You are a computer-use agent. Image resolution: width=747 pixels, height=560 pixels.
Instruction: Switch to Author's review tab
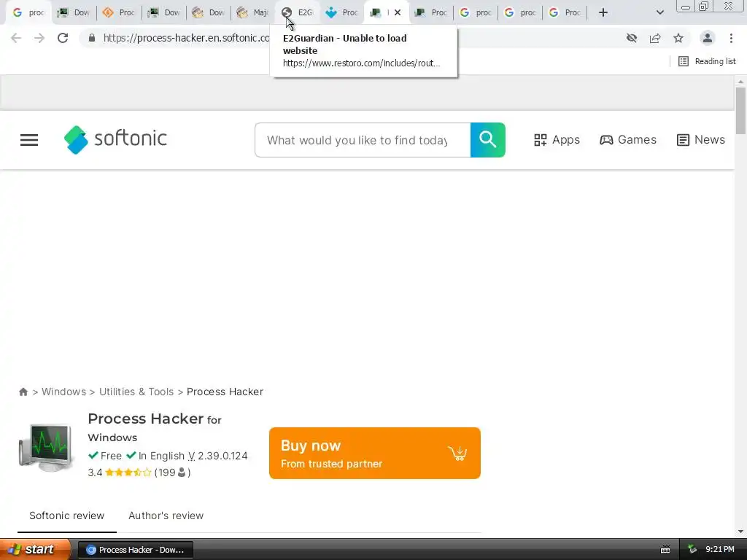pyautogui.click(x=166, y=516)
